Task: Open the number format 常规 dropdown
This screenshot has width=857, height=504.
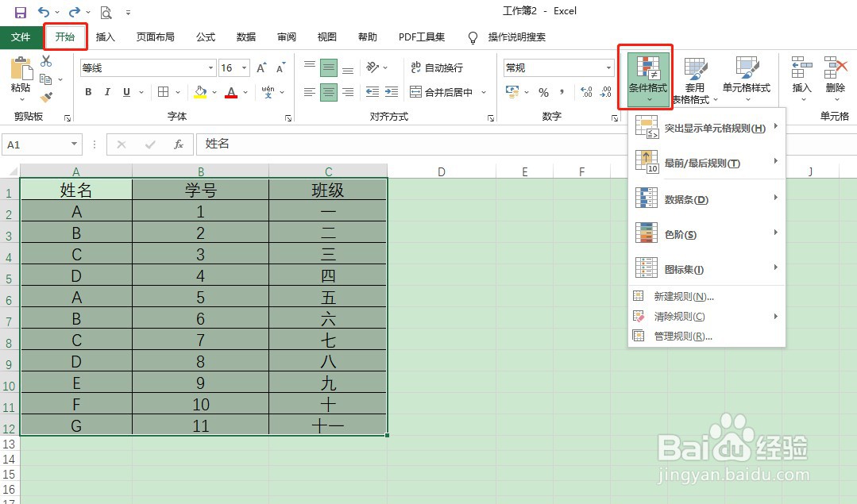Action: (608, 67)
